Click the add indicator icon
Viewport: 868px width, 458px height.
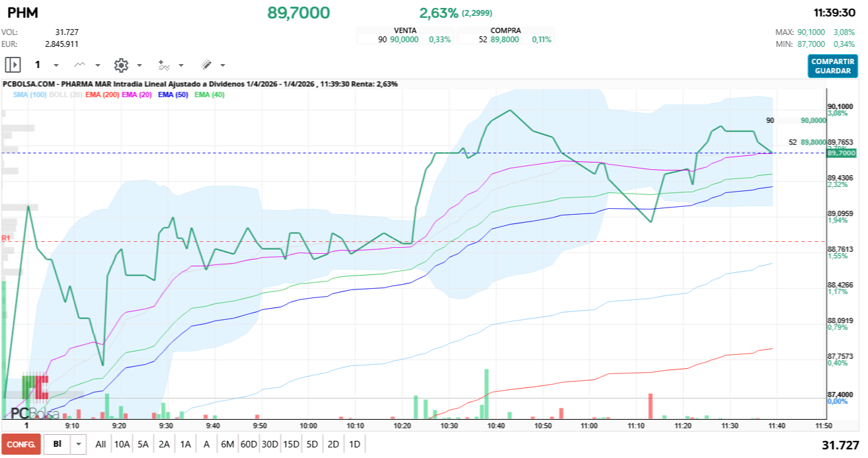[x=164, y=65]
